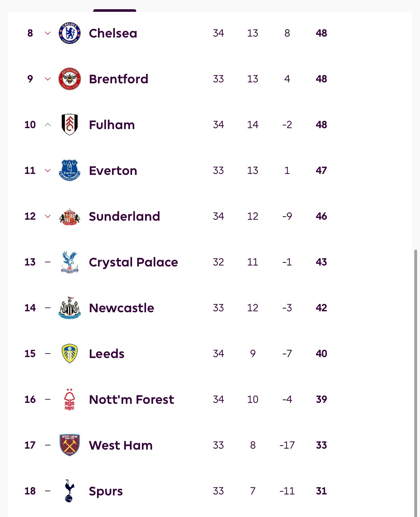Select the Everton club badge

pos(70,170)
